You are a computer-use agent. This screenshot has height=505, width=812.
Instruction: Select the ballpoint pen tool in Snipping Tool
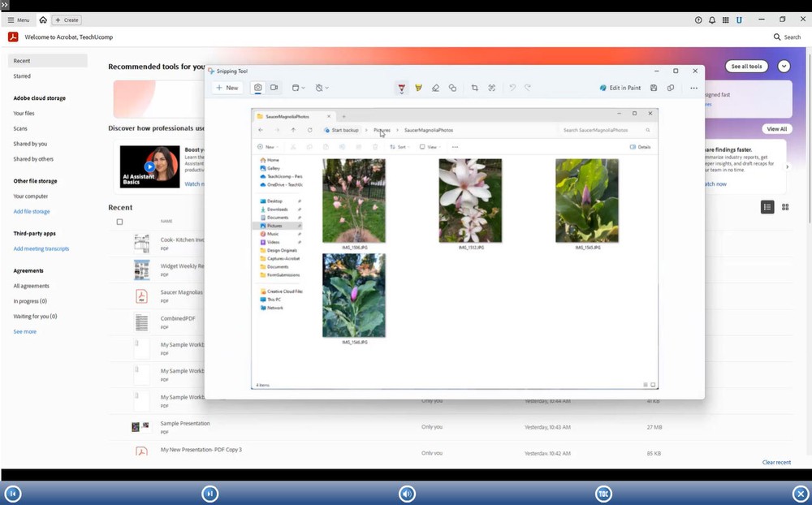[401, 88]
